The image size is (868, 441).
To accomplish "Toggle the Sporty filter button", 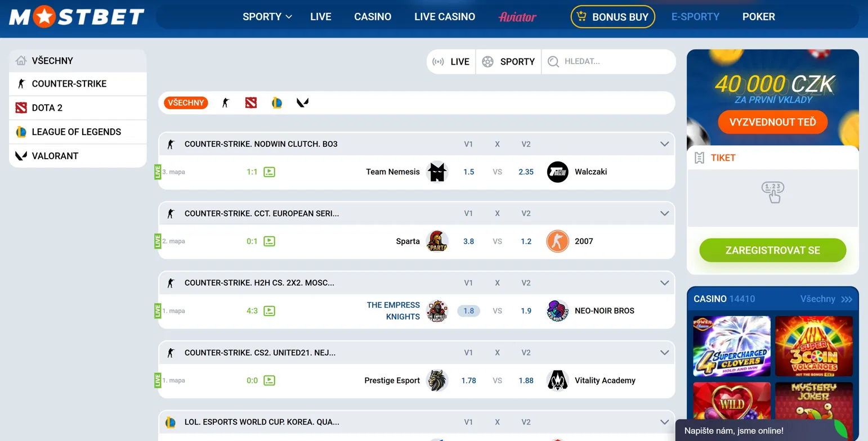I will (509, 62).
